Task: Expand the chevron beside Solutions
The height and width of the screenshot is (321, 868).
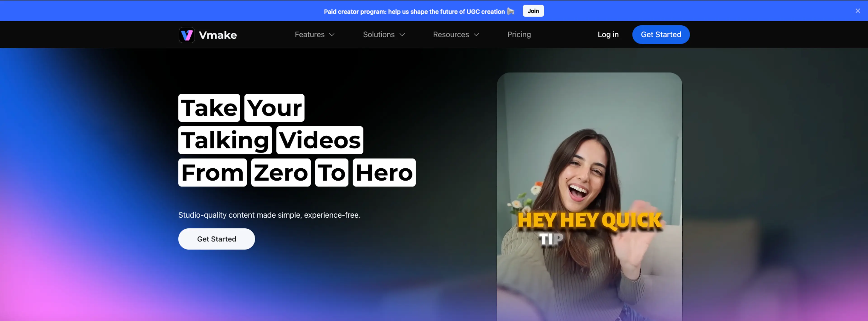Action: (x=402, y=35)
